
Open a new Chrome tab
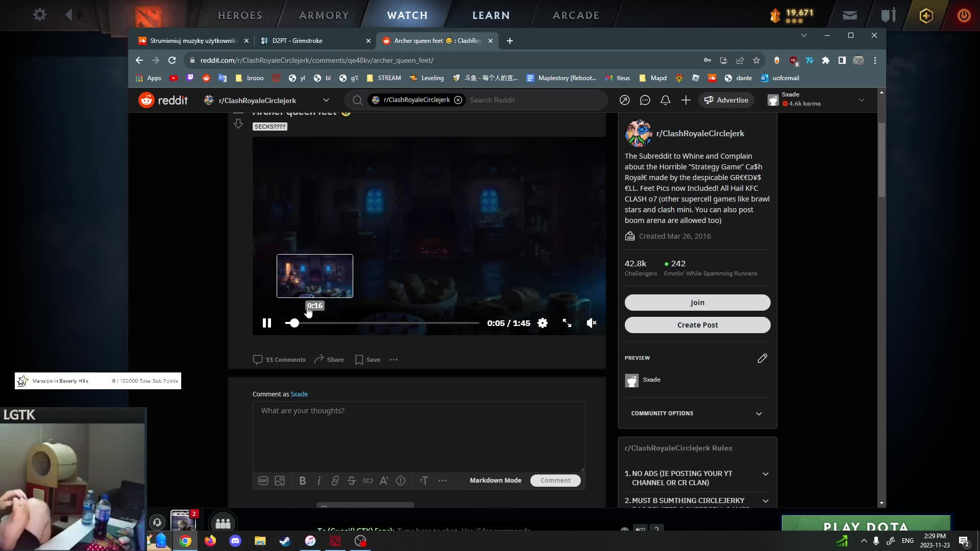point(509,41)
